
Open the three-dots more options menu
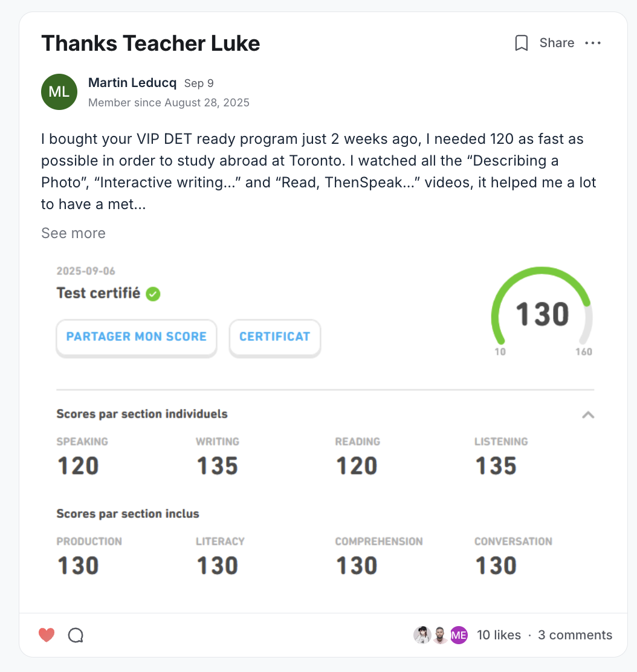click(593, 43)
